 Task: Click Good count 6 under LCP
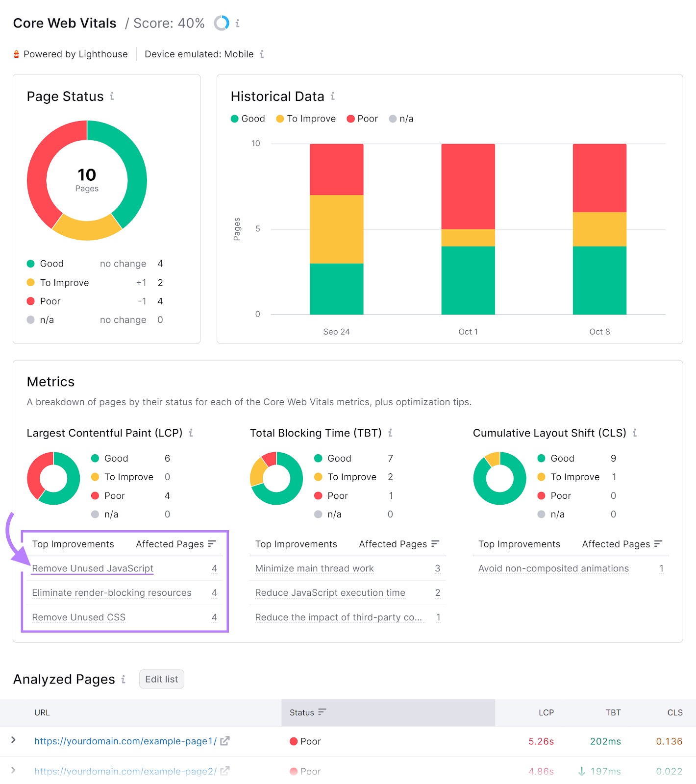(167, 458)
